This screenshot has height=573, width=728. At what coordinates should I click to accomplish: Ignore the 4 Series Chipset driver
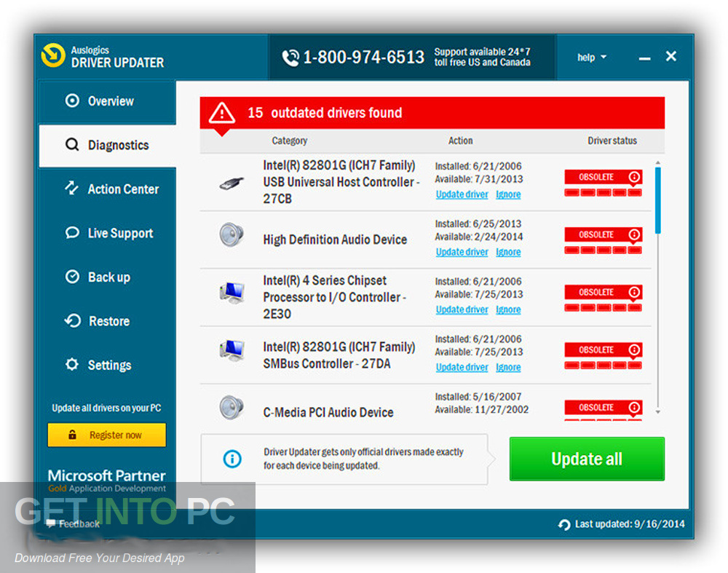tap(508, 309)
